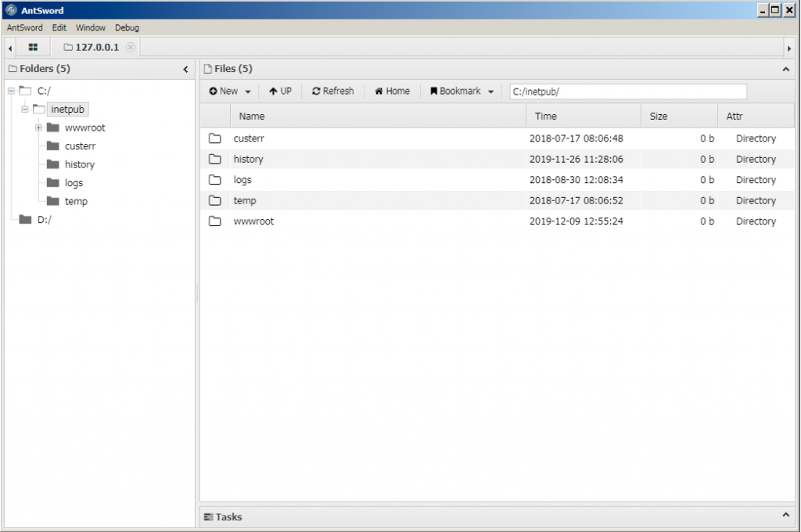Click the path field showing C:/inetpub/
801x532 pixels.
tap(628, 92)
